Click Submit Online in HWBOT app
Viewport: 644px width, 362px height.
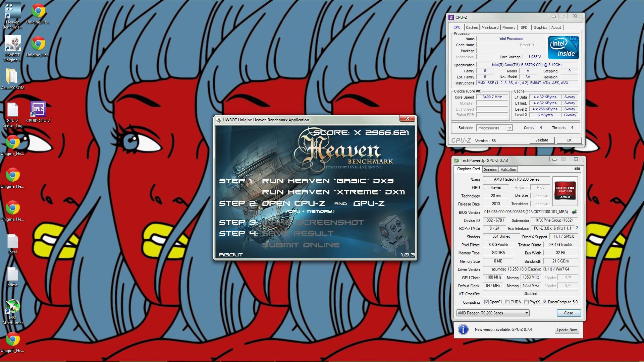pyautogui.click(x=301, y=245)
